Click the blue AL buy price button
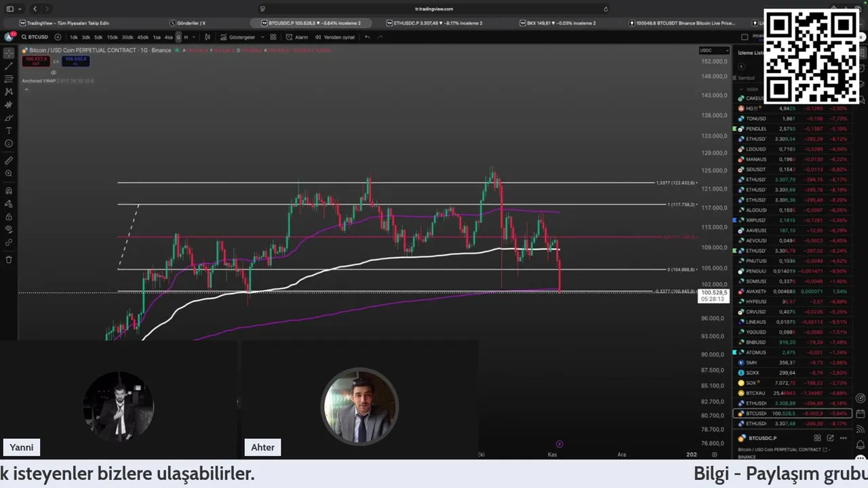The image size is (868, 488). pyautogui.click(x=75, y=61)
